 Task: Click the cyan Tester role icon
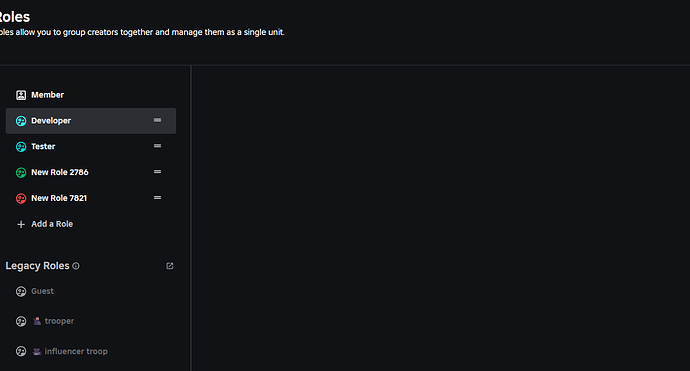click(21, 147)
